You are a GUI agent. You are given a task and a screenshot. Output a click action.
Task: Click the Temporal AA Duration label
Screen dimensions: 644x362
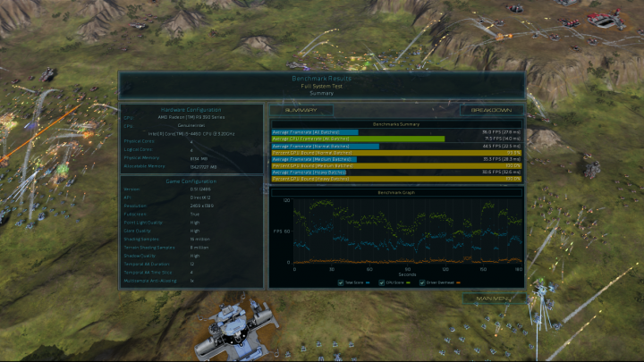tap(147, 264)
